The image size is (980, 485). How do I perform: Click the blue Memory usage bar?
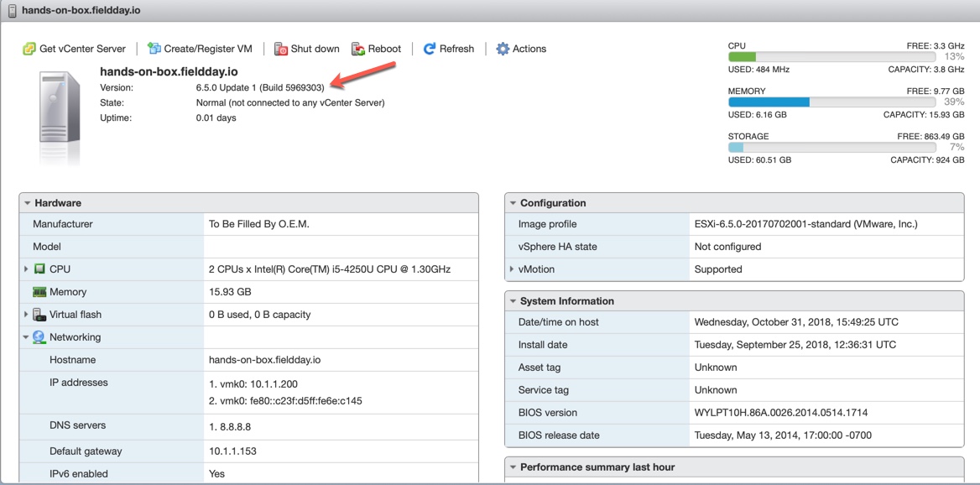(x=769, y=102)
